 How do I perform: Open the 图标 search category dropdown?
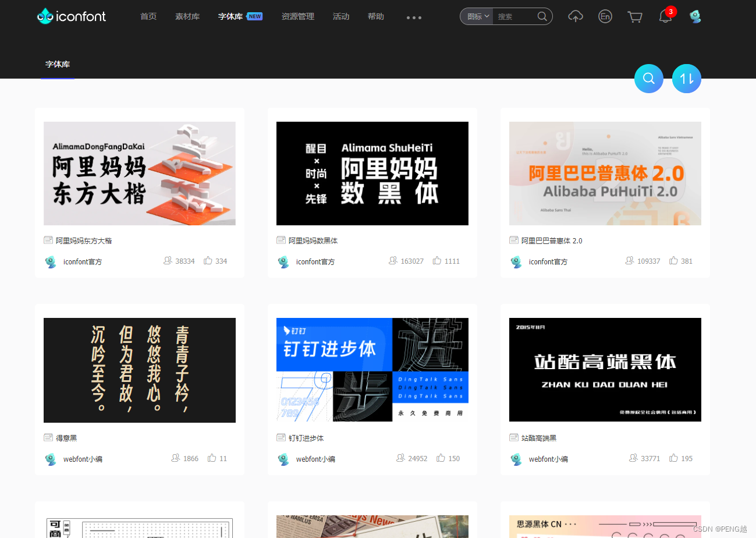point(476,16)
